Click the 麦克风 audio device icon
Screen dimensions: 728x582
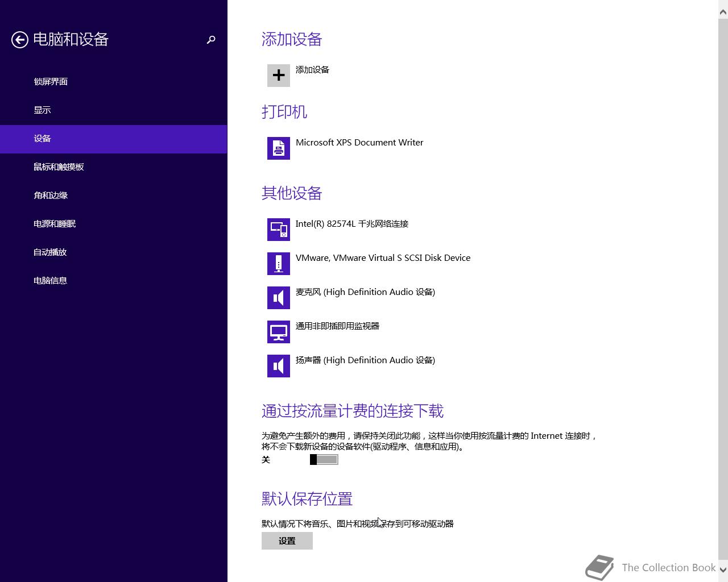[279, 297]
